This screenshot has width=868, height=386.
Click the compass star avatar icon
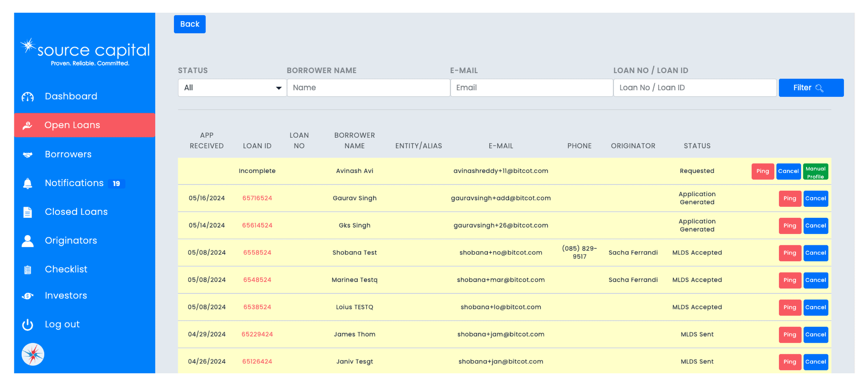click(x=33, y=354)
